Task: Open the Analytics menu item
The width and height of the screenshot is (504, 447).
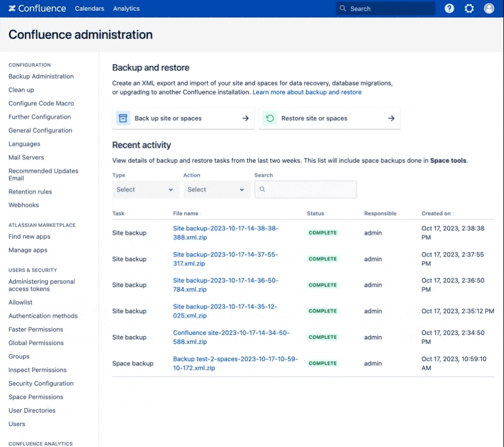Action: point(126,8)
